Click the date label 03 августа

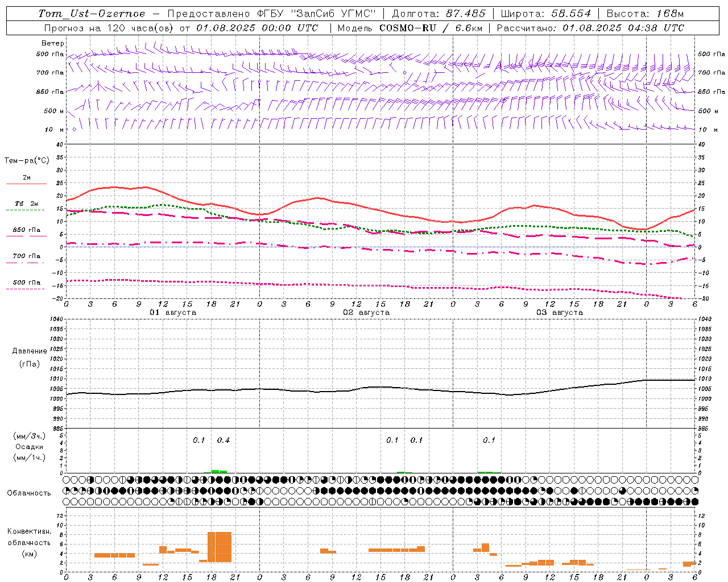coord(560,313)
